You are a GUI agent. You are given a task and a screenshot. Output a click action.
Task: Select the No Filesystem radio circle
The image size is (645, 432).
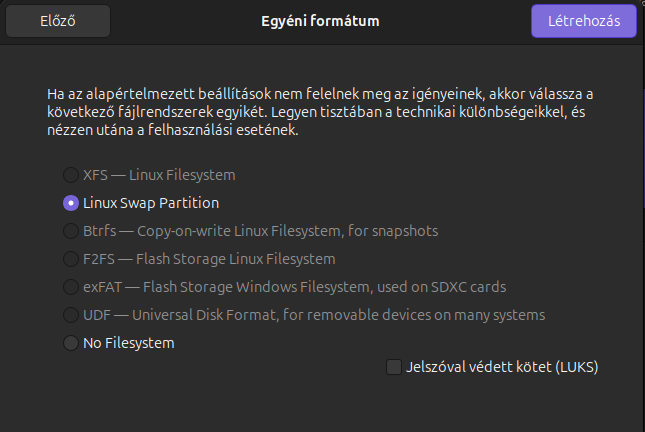(71, 343)
